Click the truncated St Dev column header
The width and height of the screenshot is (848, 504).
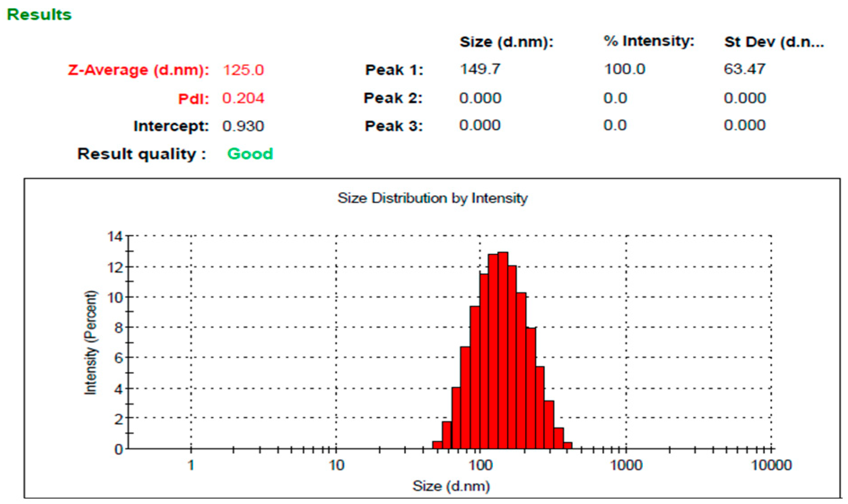(x=774, y=42)
